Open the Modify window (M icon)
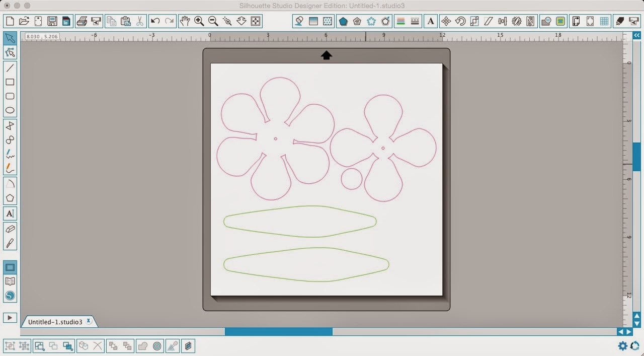The height and width of the screenshot is (356, 644). (x=546, y=21)
